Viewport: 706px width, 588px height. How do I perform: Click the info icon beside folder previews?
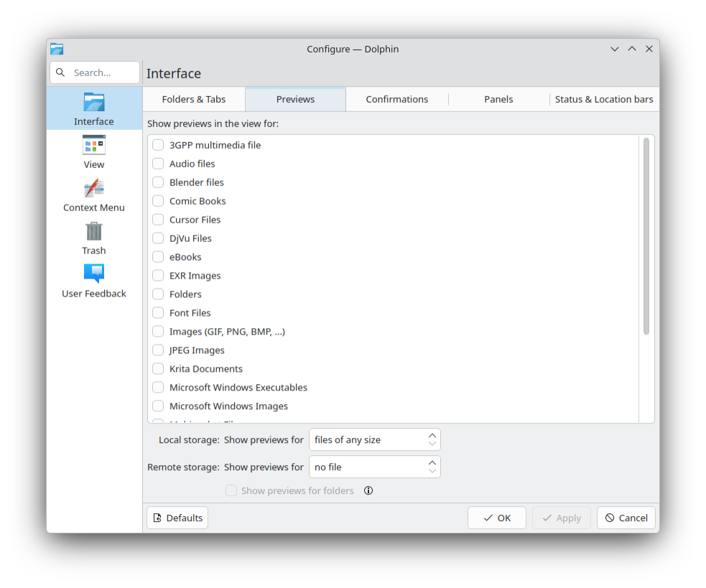[368, 490]
